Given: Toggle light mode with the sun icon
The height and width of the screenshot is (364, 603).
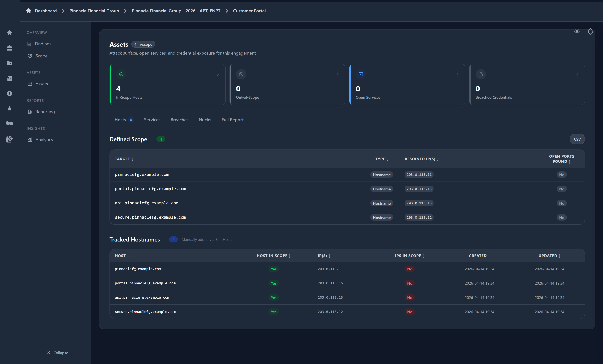Looking at the screenshot, I should 577,31.
